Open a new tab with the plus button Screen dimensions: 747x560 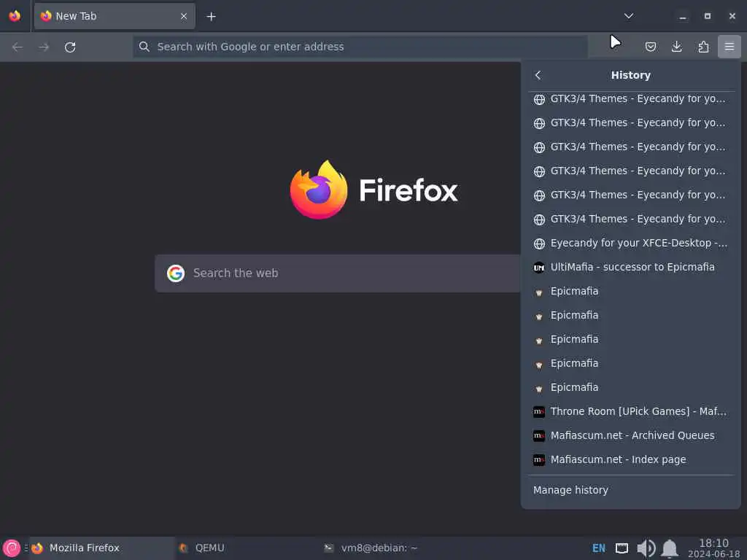pos(211,17)
